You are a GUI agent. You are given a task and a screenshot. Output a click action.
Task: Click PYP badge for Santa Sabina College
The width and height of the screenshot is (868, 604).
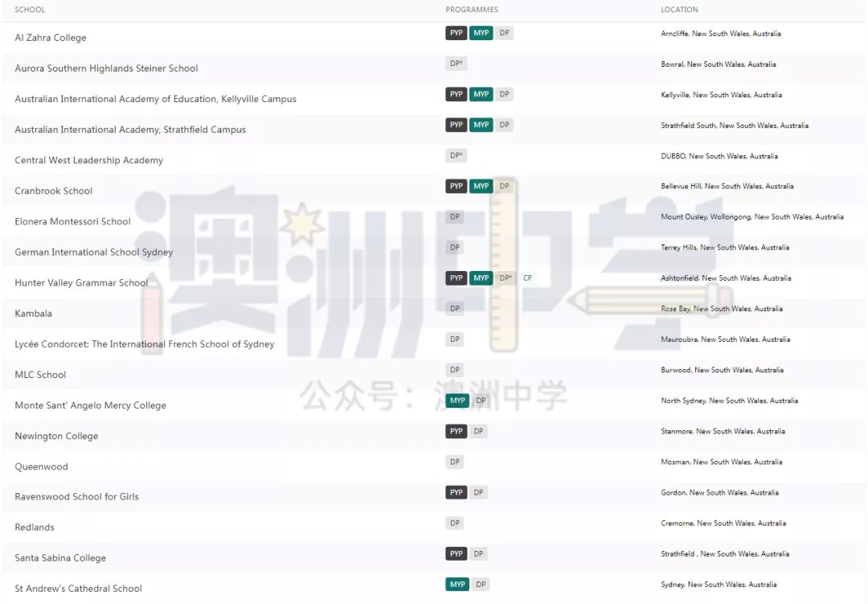click(x=457, y=554)
